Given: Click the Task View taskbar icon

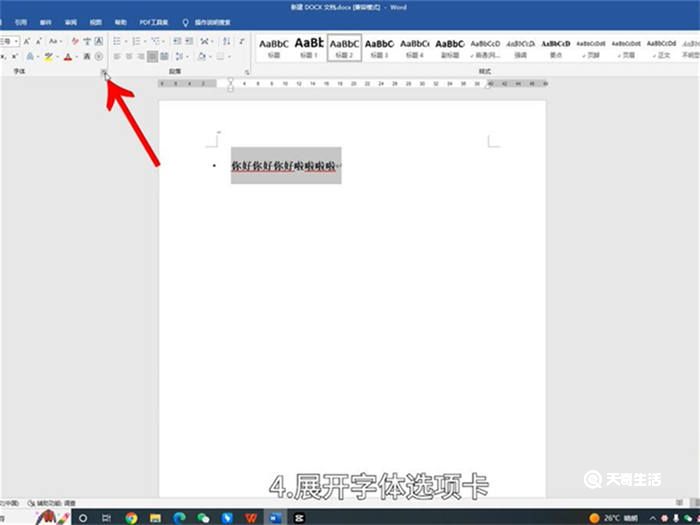Looking at the screenshot, I should point(107,518).
